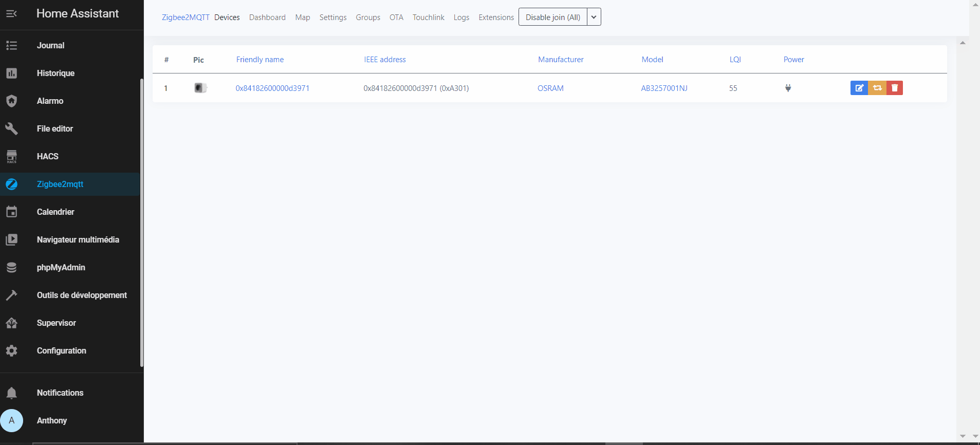Image resolution: width=980 pixels, height=445 pixels.
Task: Open the Zigbee2mqtt sidebar icon
Action: click(11, 184)
